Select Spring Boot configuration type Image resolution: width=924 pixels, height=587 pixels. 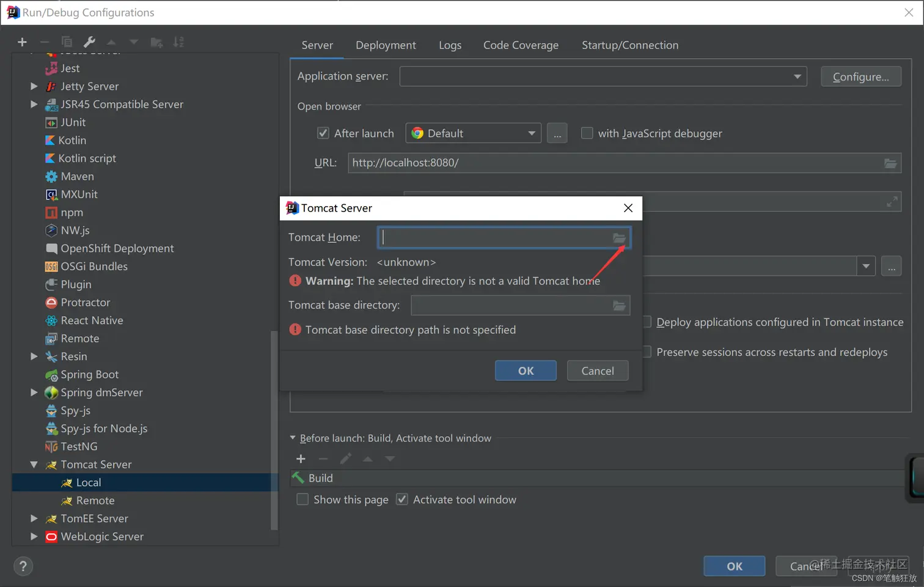(x=81, y=374)
